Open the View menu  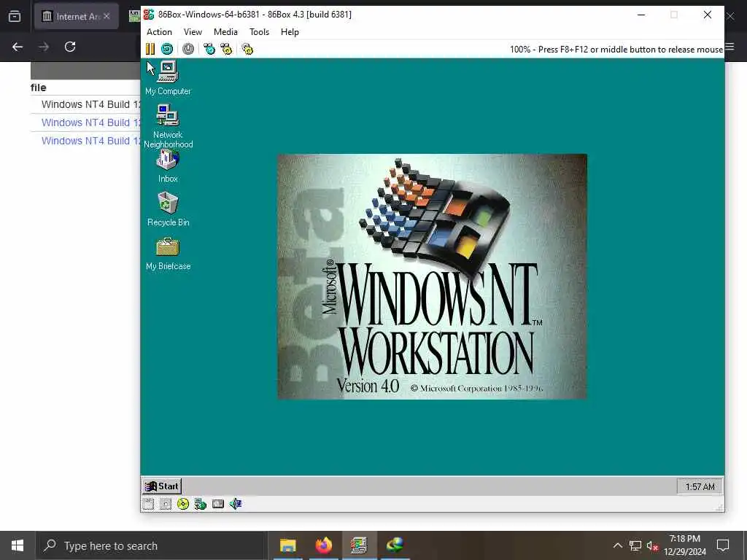tap(193, 32)
